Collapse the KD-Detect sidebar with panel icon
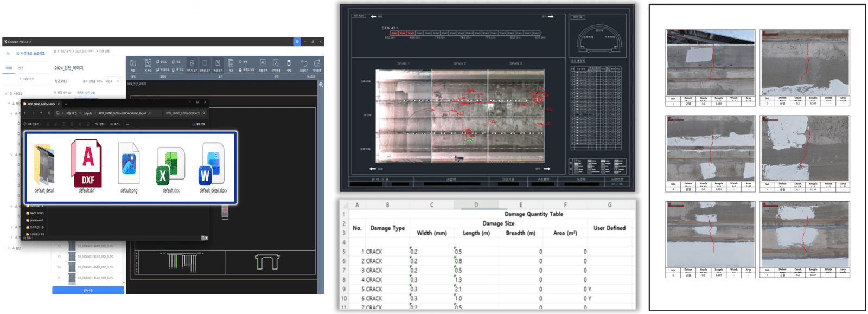The height and width of the screenshot is (314, 868). click(x=8, y=54)
